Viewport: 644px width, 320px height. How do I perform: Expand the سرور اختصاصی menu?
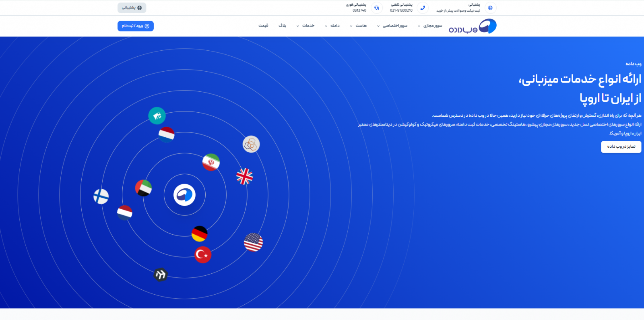(x=392, y=26)
